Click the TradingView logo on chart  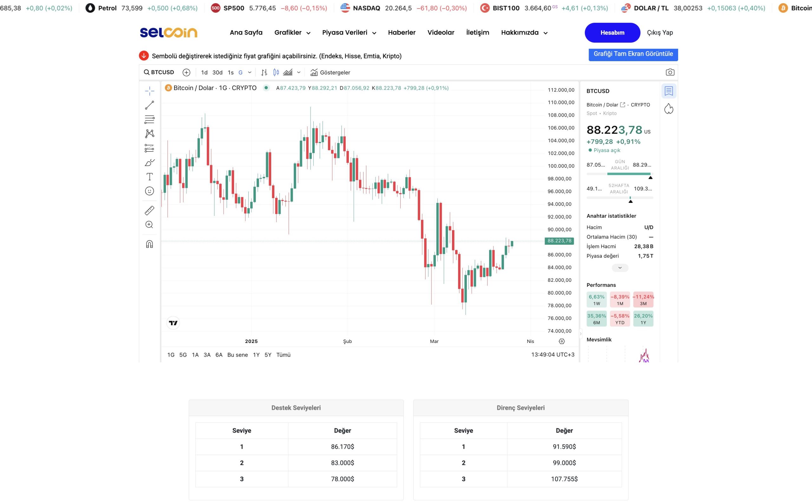(x=173, y=323)
